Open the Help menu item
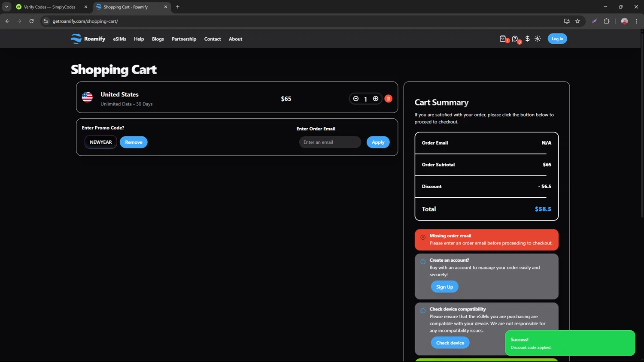The image size is (644, 362). click(139, 39)
